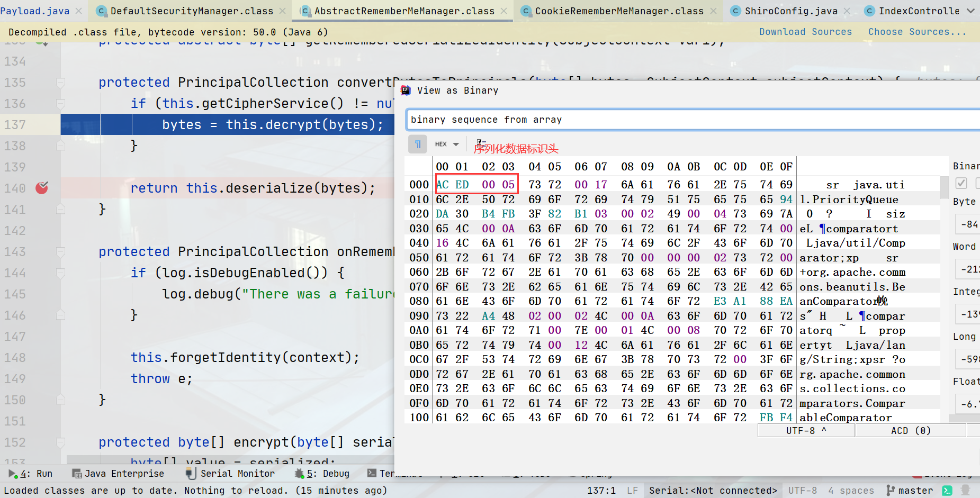The width and height of the screenshot is (980, 498).
Task: Close the Payload.java editor tab
Action: pyautogui.click(x=79, y=11)
